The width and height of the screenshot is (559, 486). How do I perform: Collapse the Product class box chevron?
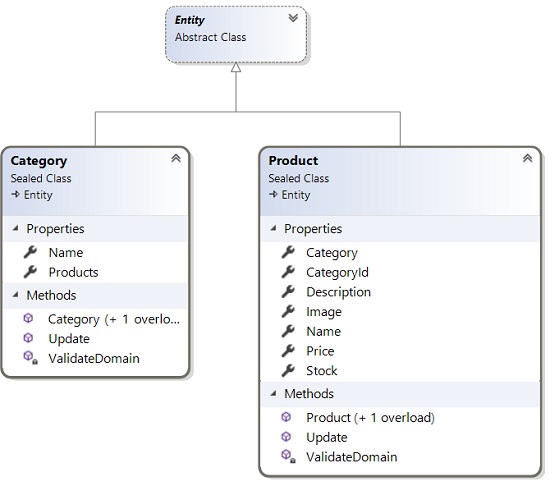[x=528, y=158]
